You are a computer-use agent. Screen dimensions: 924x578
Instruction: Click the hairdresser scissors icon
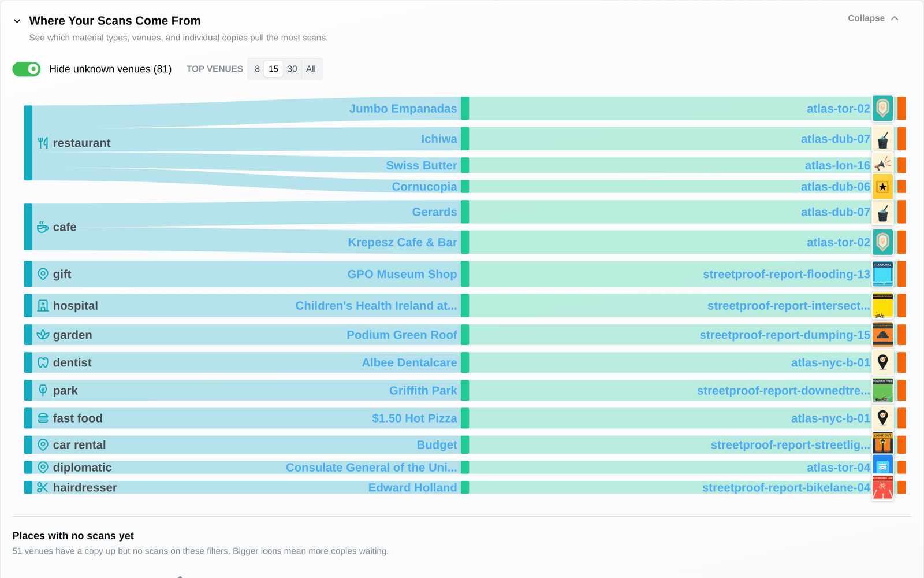43,487
